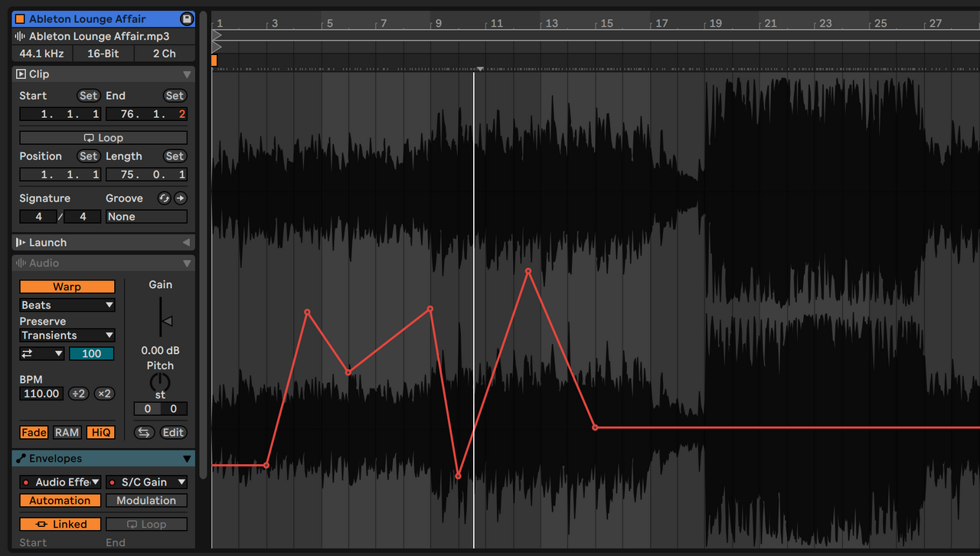980x556 pixels.
Task: Click the Pitch knob
Action: click(x=160, y=381)
